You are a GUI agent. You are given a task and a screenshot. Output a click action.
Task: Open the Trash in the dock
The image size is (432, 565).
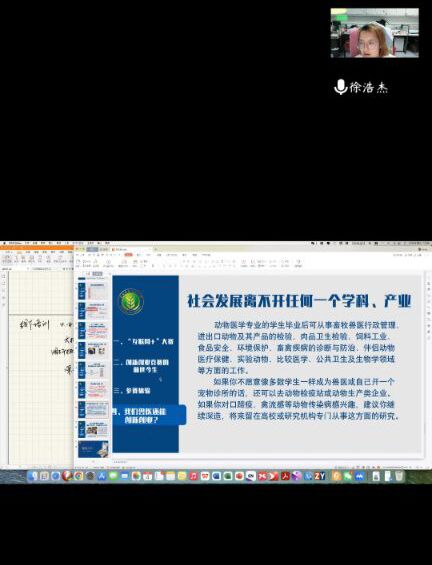[399, 476]
